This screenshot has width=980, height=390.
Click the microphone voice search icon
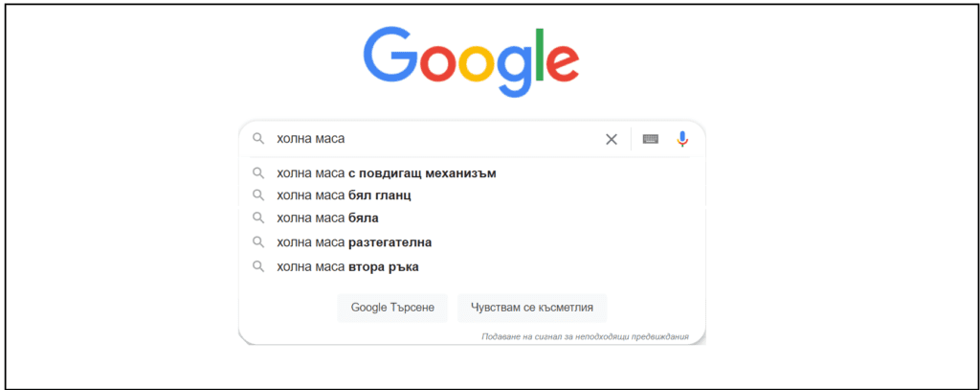(x=681, y=139)
